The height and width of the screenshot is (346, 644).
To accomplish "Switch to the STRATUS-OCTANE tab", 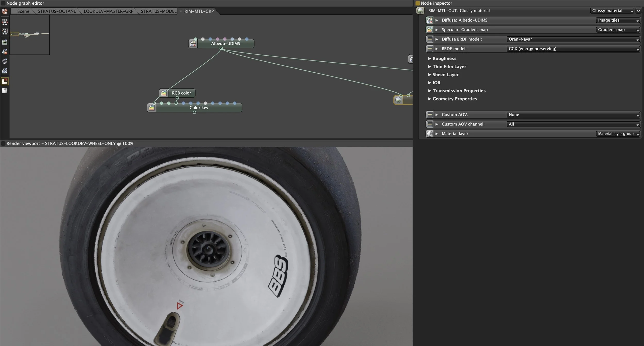I will coord(57,11).
